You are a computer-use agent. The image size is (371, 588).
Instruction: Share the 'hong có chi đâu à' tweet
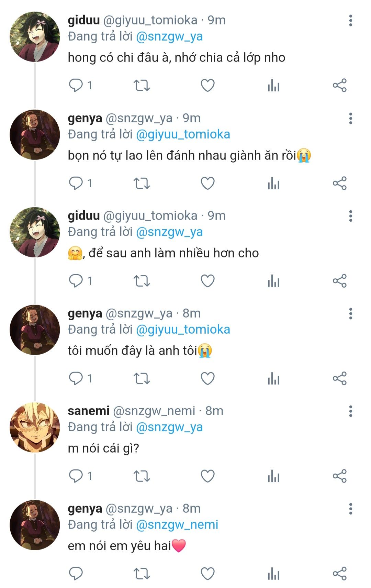pyautogui.click(x=339, y=85)
